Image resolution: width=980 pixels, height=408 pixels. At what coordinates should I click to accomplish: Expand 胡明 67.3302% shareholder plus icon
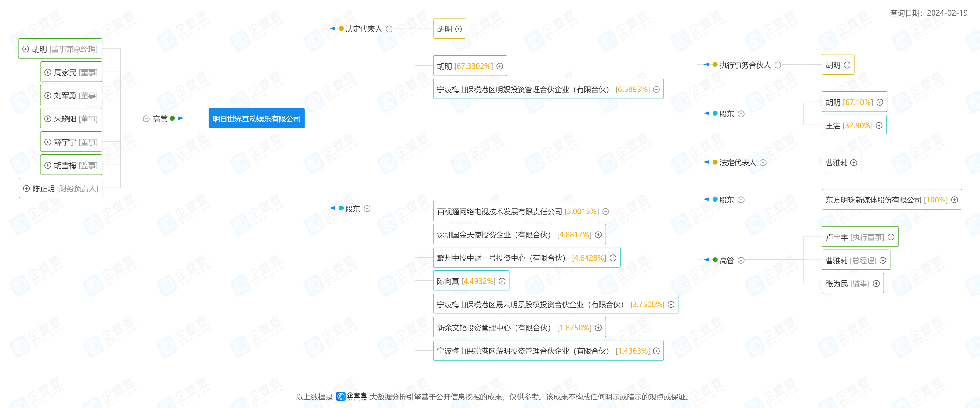[500, 66]
